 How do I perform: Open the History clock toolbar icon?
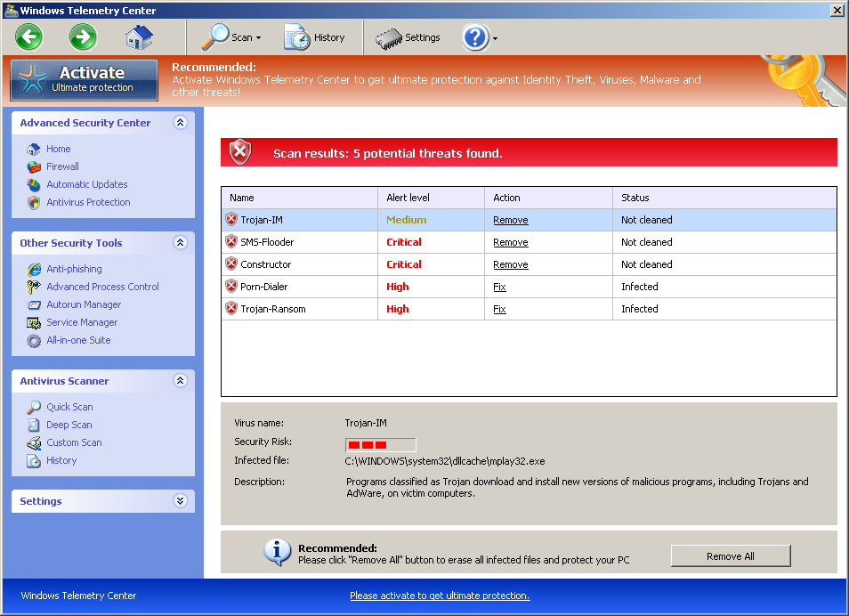[x=296, y=36]
